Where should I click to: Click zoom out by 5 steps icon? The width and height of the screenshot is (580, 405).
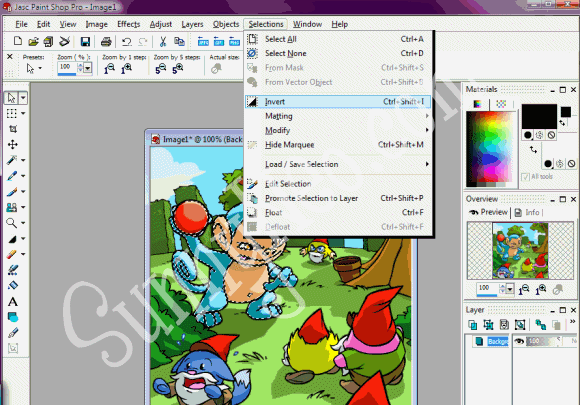click(x=161, y=69)
